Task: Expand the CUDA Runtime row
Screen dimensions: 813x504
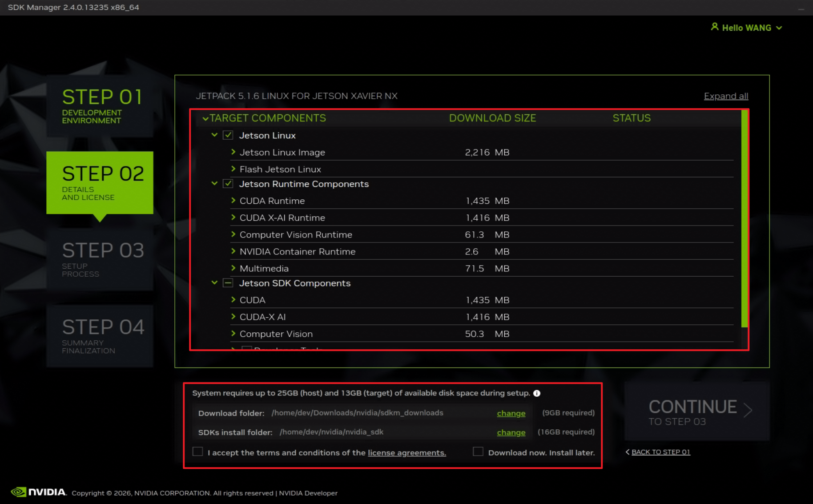Action: click(233, 200)
